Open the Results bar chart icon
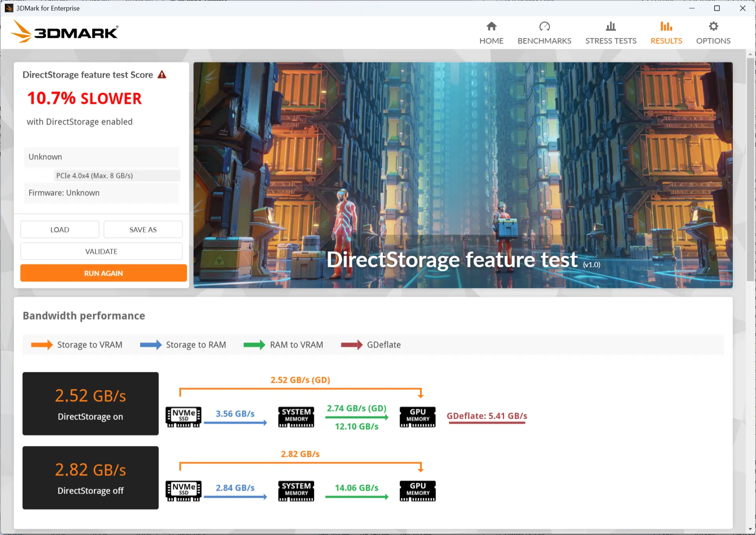 pos(666,26)
